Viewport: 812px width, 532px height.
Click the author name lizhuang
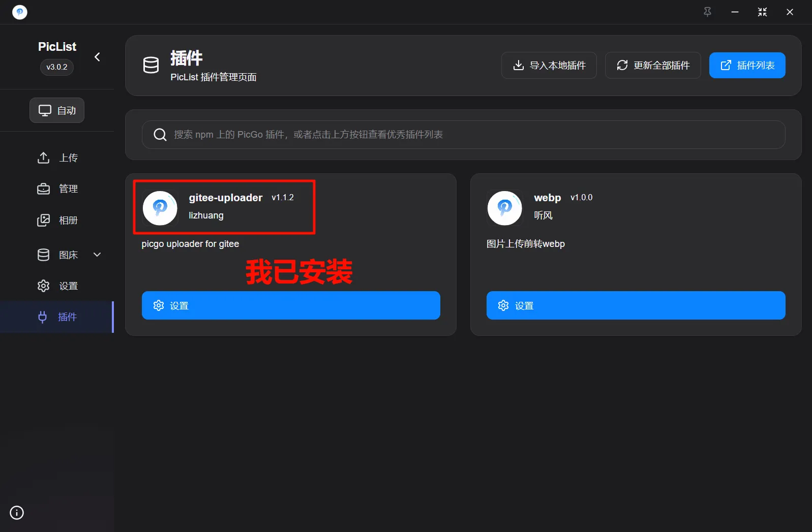[x=206, y=215]
